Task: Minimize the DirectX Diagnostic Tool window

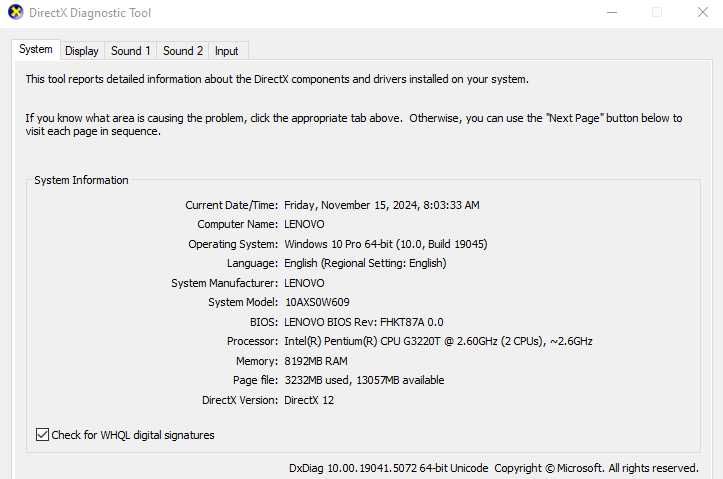Action: pos(612,12)
